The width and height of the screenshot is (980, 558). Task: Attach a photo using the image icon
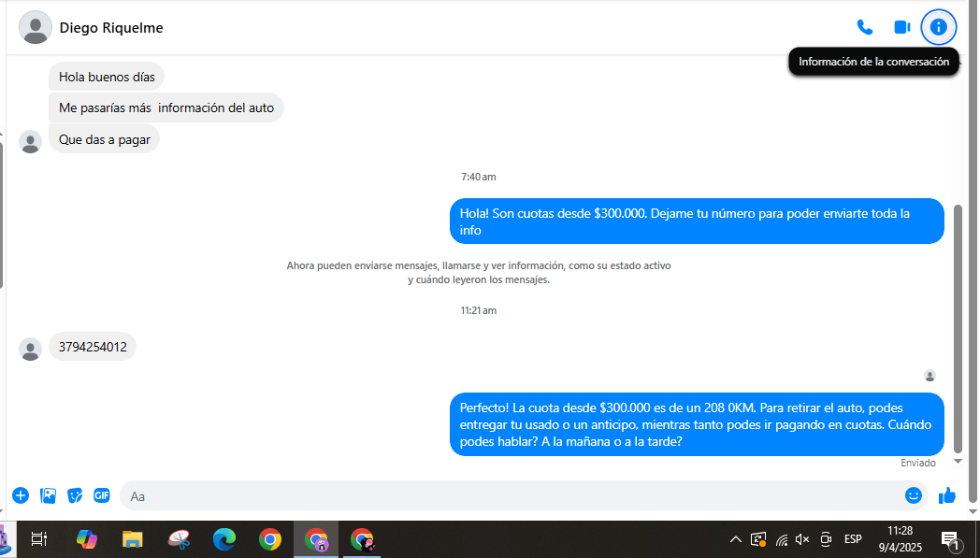[48, 495]
